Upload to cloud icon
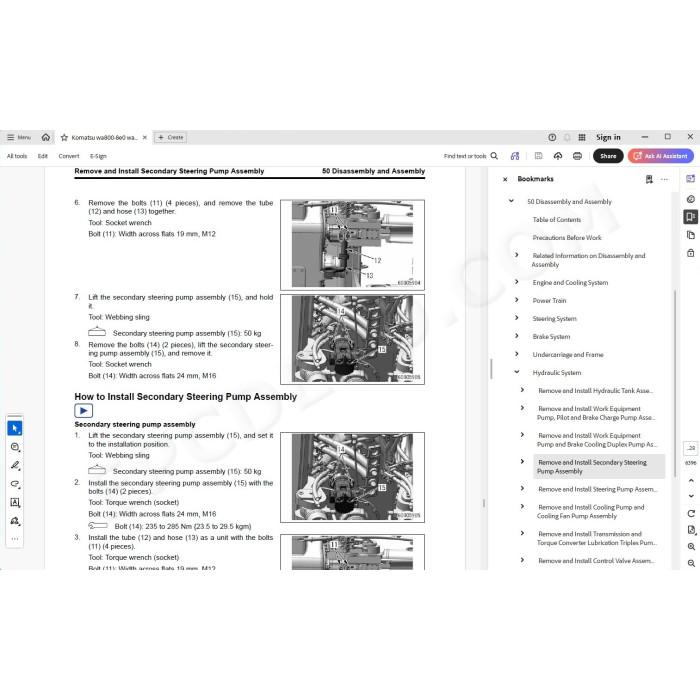 (558, 156)
